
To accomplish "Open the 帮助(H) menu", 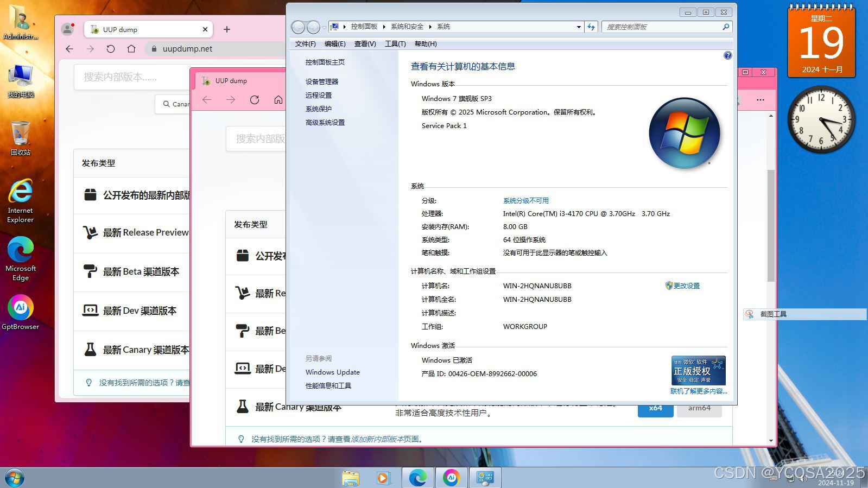I will 426,44.
